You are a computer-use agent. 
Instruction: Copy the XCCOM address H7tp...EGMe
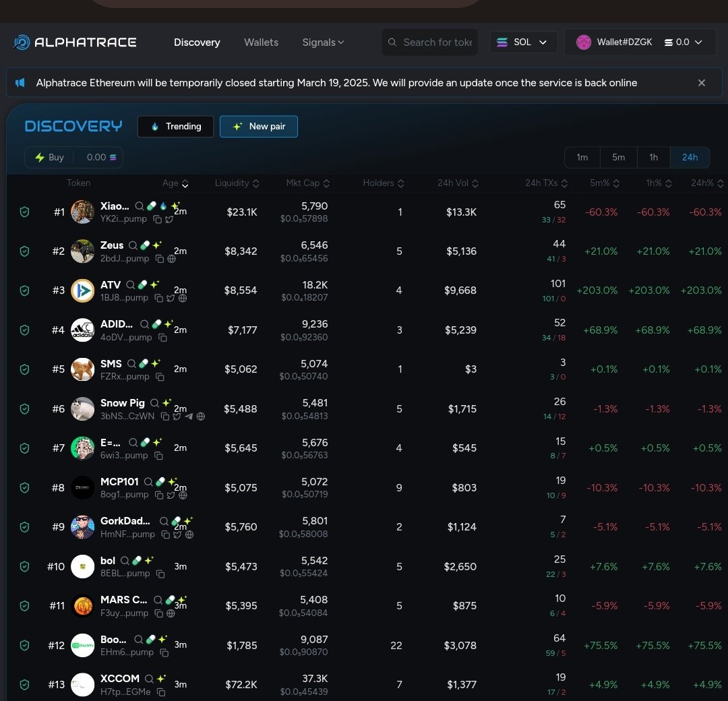pos(161,693)
